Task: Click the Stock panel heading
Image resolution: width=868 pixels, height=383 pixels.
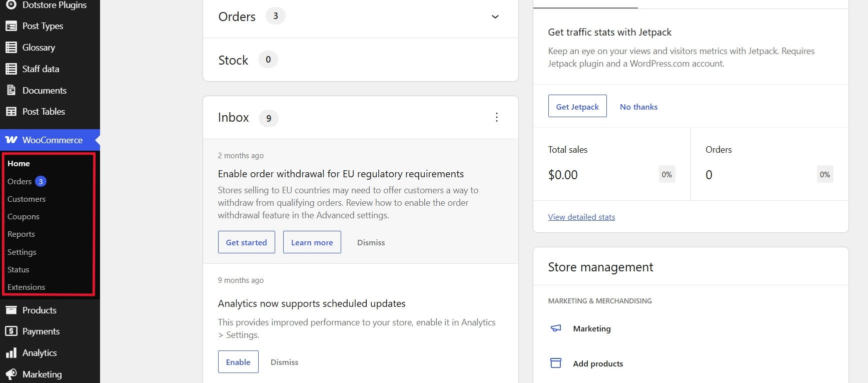Action: 233,60
